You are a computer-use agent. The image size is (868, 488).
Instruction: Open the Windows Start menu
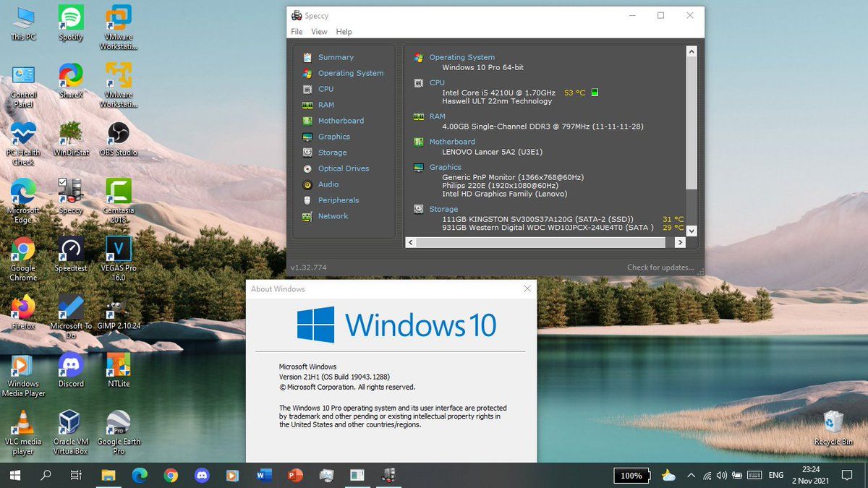click(x=14, y=475)
